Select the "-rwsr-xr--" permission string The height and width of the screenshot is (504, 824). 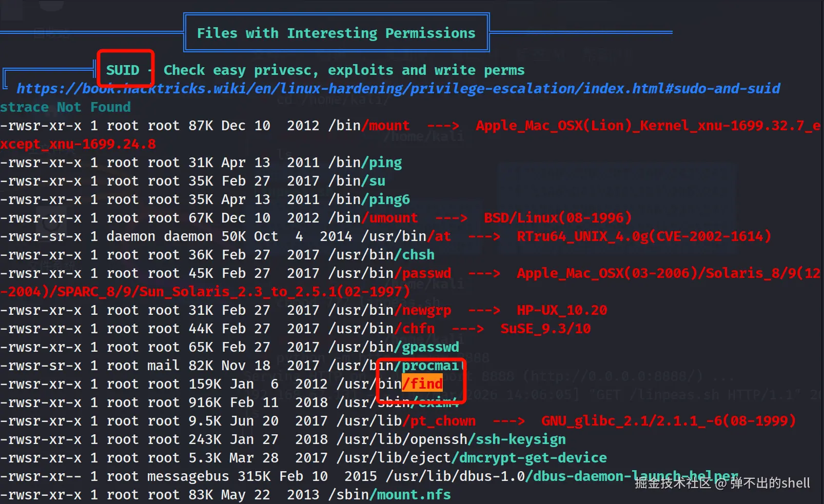click(41, 476)
